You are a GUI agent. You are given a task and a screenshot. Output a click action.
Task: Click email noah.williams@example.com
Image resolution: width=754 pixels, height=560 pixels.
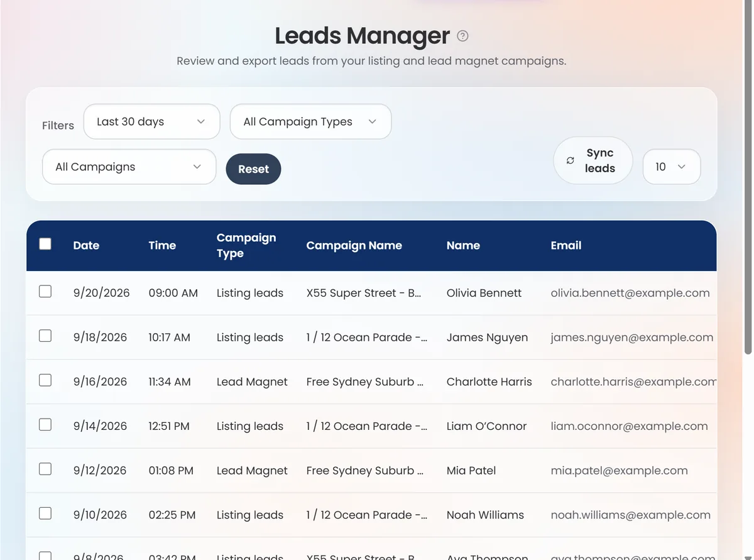tap(630, 515)
